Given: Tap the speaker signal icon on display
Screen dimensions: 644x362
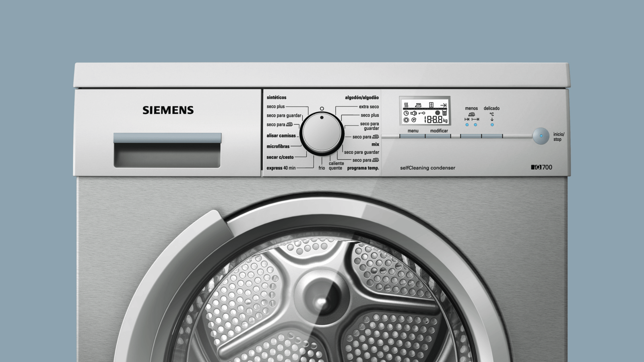Looking at the screenshot, I should pyautogui.click(x=413, y=113).
